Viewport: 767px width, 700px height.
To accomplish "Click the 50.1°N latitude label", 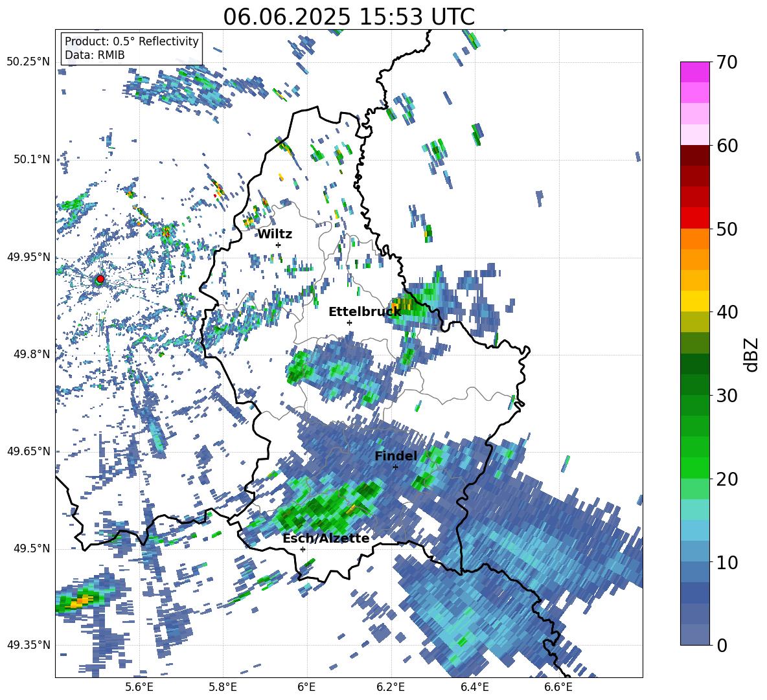I will [32, 159].
